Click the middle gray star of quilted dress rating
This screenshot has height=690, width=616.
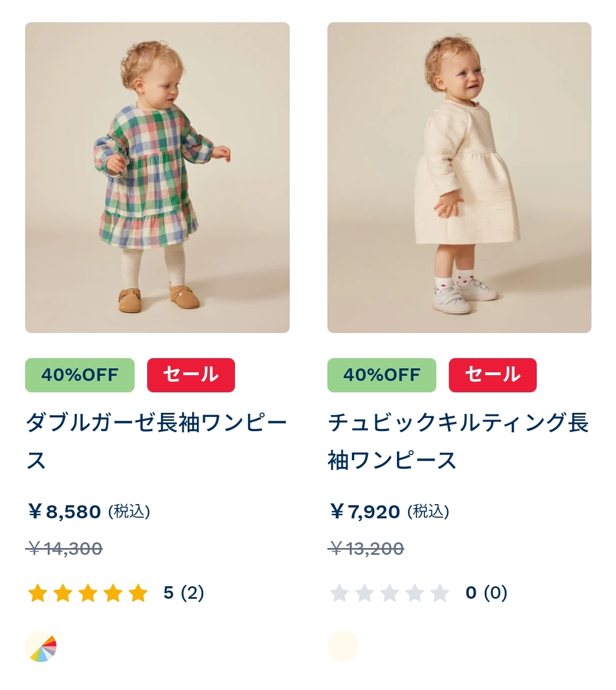point(390,593)
